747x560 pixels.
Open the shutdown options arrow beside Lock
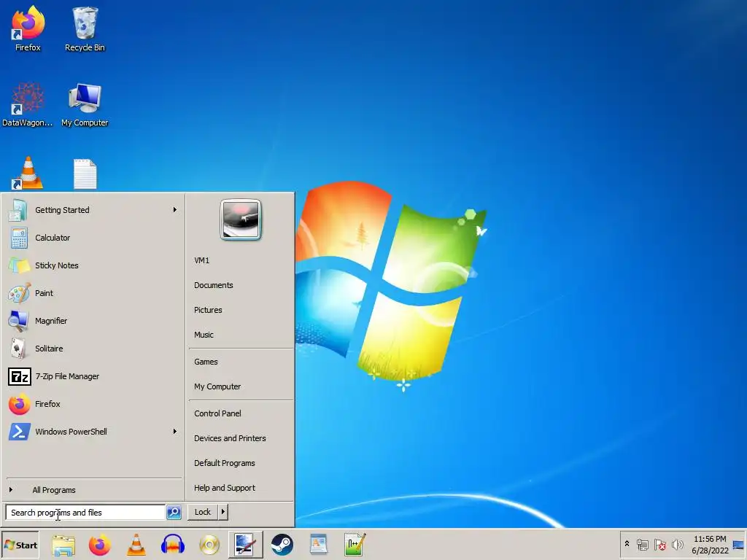[223, 512]
